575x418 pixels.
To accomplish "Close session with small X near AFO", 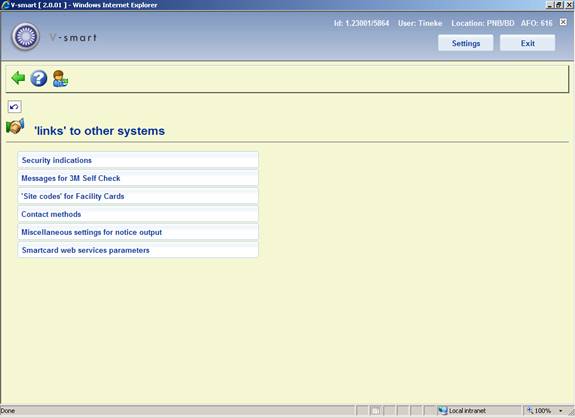I will click(x=563, y=22).
